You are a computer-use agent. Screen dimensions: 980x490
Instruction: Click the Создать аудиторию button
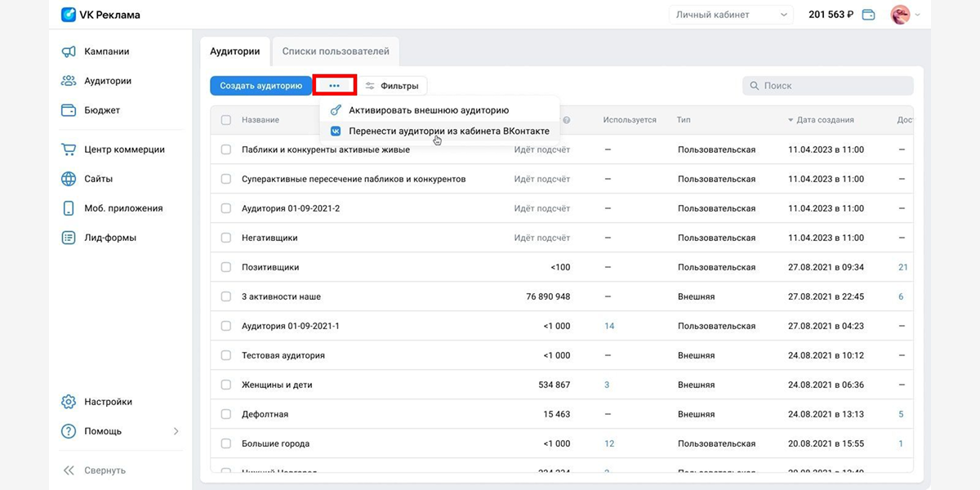click(261, 86)
